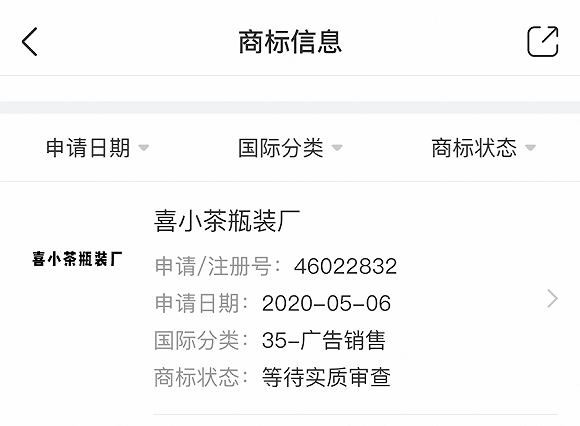This screenshot has height=426, width=580.
Task: Open the 国际分类 filter dropdown
Action: (290, 148)
